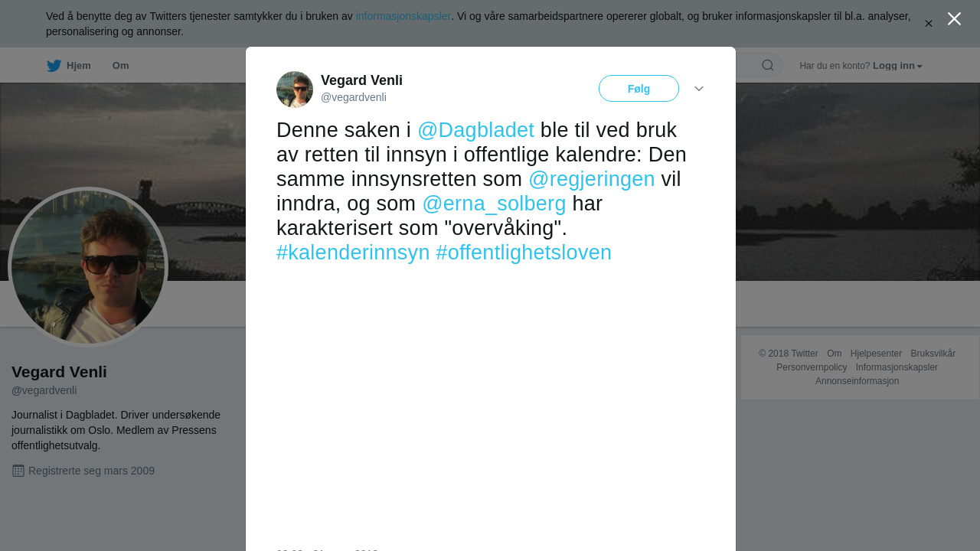The height and width of the screenshot is (551, 980).
Task: Click the #offentlighetsloven hashtag
Action: tap(524, 253)
